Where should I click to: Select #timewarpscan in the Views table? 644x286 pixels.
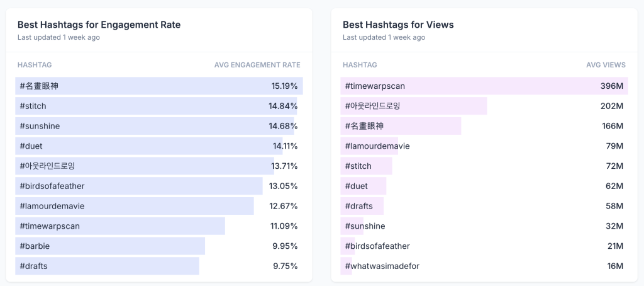point(375,86)
